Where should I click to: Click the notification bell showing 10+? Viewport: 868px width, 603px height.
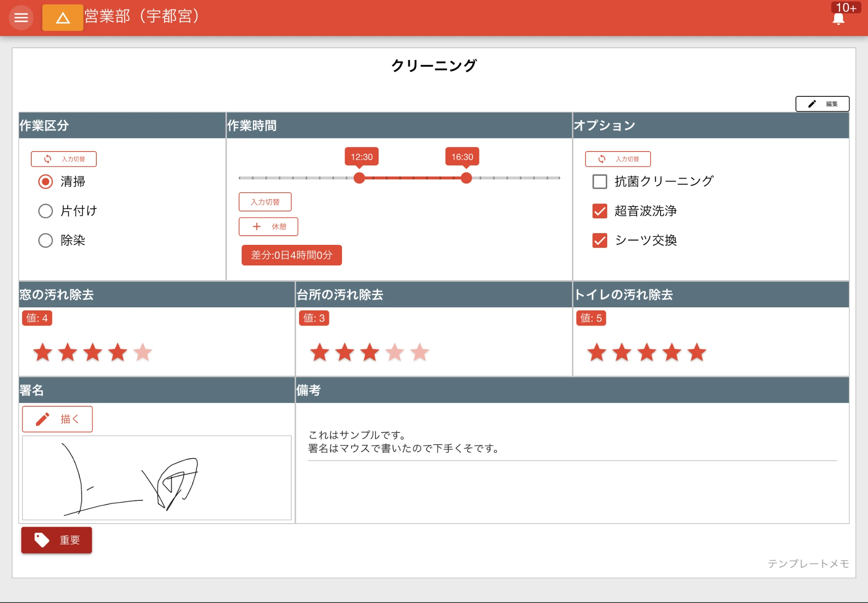[x=839, y=18]
